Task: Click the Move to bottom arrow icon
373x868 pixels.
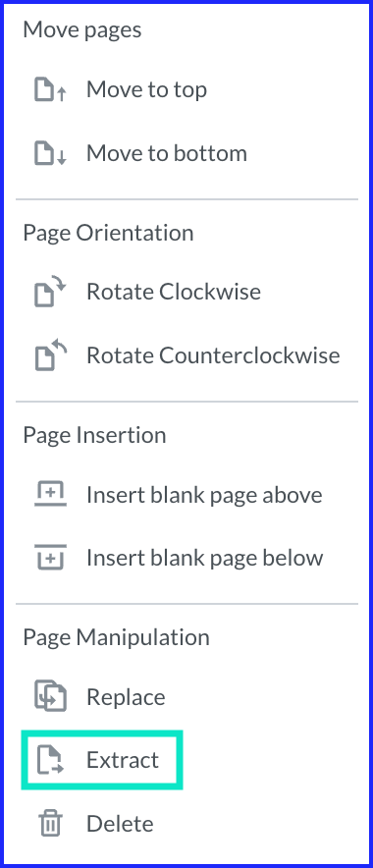Action: (x=62, y=158)
